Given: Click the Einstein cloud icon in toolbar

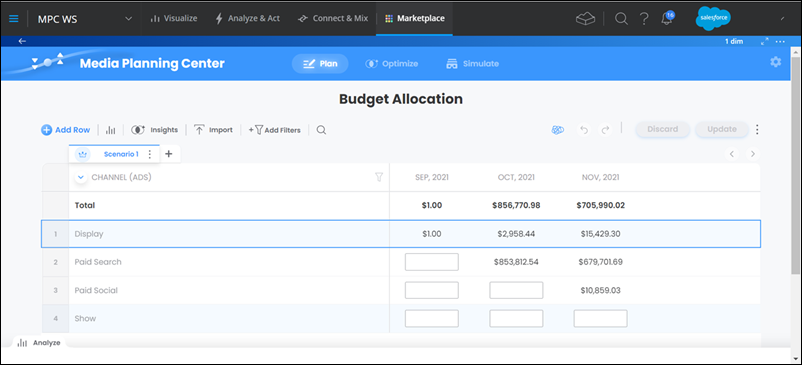Looking at the screenshot, I should 558,130.
